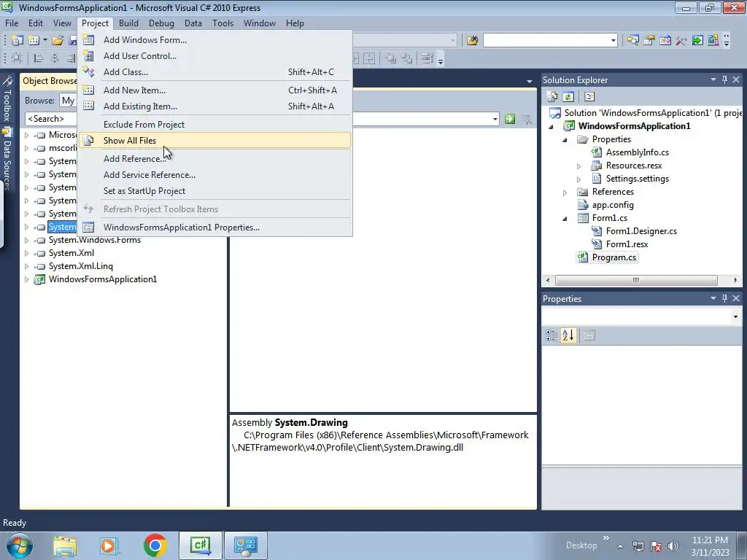Image resolution: width=747 pixels, height=560 pixels.
Task: Collapse the Properties folder in Solution Explorer
Action: (565, 139)
